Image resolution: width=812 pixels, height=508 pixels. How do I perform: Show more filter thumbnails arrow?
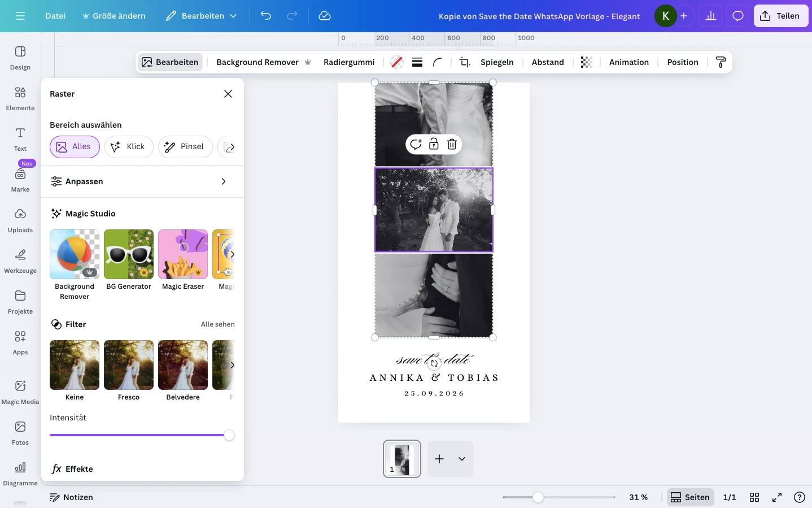(x=232, y=365)
